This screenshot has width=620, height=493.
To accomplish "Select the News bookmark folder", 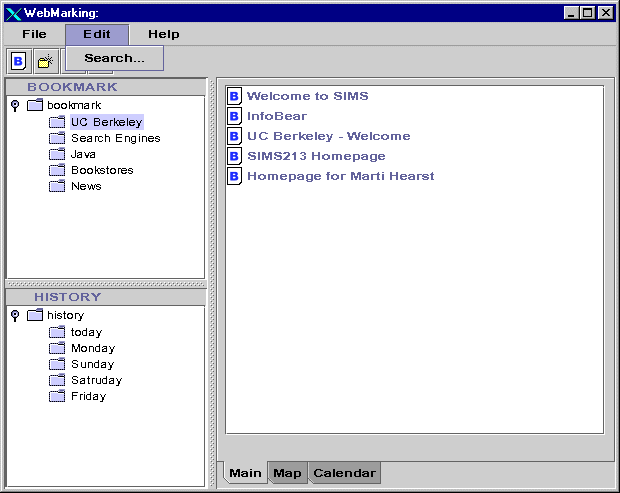I will pyautogui.click(x=86, y=186).
